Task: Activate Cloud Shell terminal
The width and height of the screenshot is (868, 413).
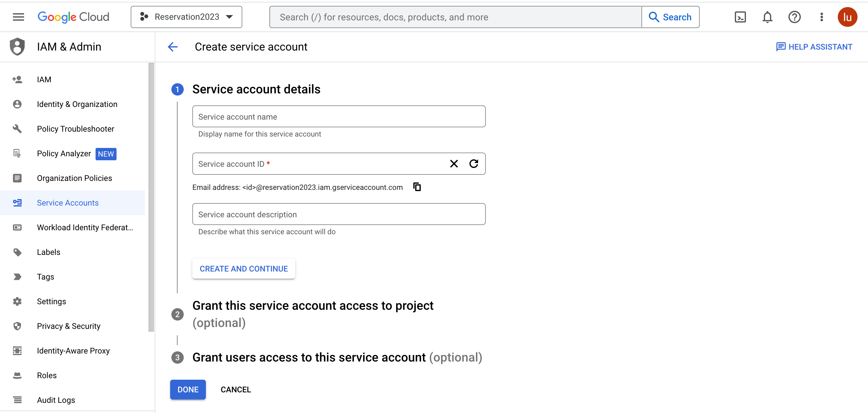Action: tap(740, 17)
